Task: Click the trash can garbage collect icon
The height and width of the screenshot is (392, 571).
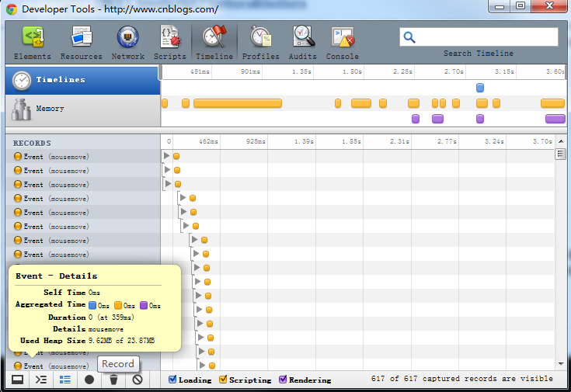Action: pyautogui.click(x=113, y=380)
